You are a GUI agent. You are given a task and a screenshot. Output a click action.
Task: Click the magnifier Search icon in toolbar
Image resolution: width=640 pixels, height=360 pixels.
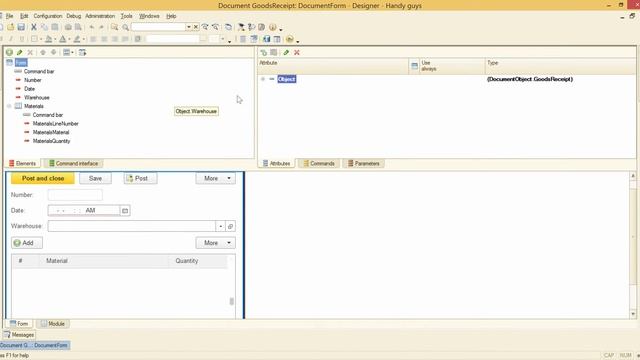(125, 27)
